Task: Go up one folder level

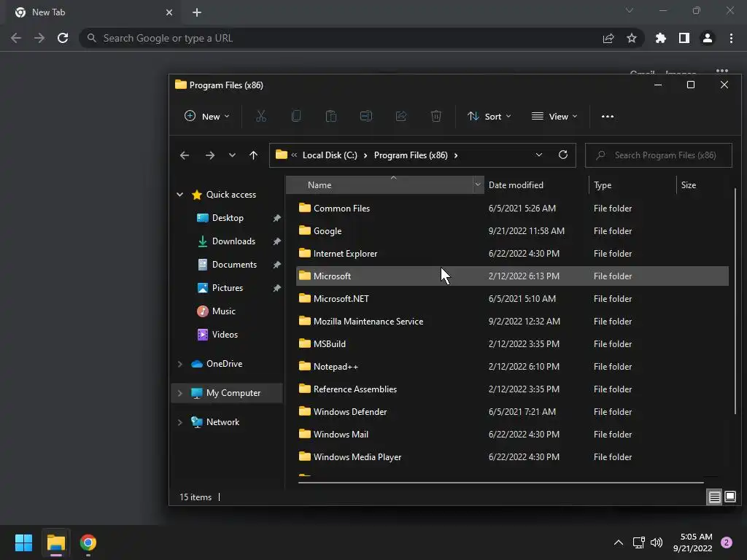Action: click(x=253, y=155)
